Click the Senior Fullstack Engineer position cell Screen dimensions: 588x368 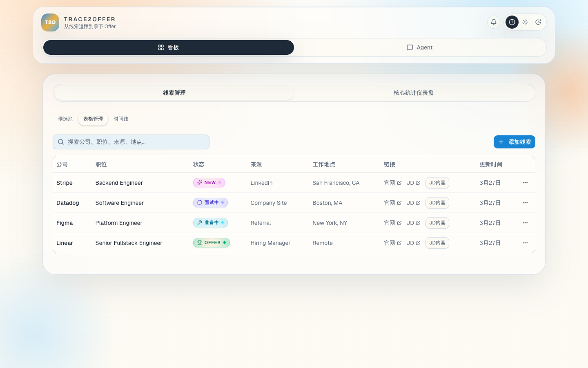coord(129,243)
